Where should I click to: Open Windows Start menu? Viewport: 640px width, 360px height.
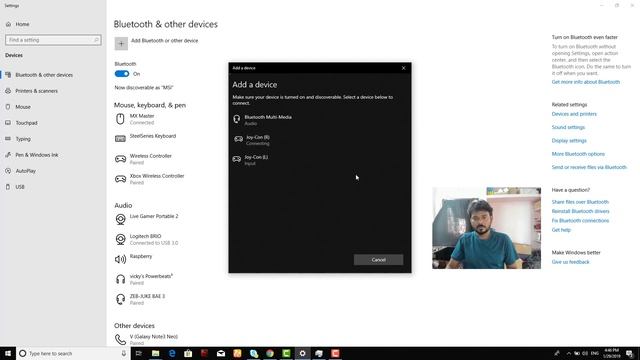(x=8, y=353)
